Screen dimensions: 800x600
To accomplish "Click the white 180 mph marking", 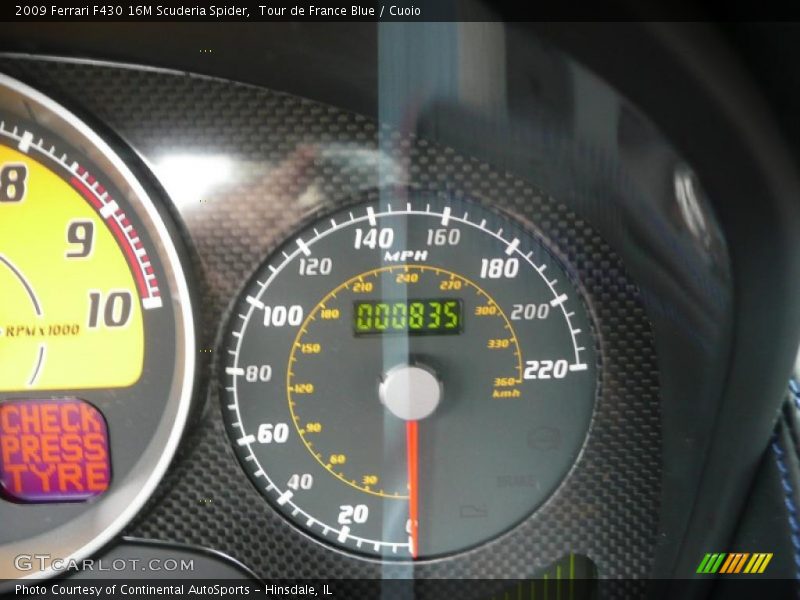I will [499, 268].
